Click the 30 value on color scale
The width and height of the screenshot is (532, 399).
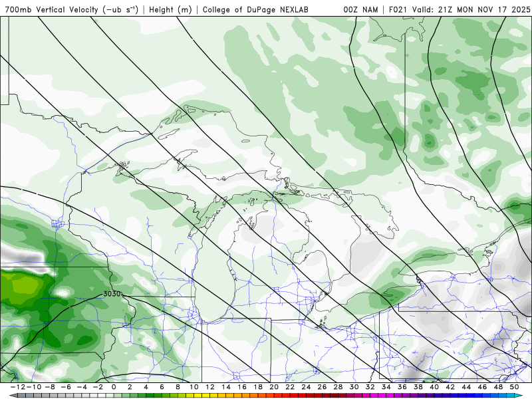[354, 387]
